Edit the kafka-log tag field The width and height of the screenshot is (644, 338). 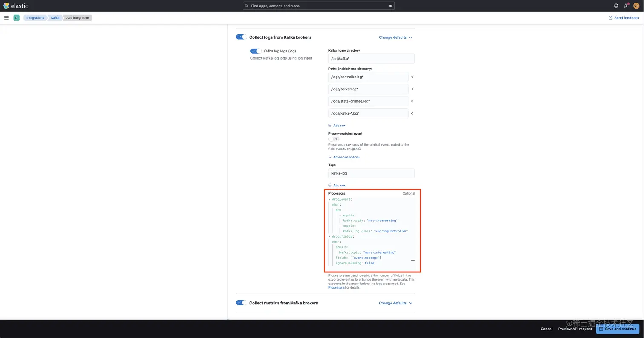click(x=371, y=173)
